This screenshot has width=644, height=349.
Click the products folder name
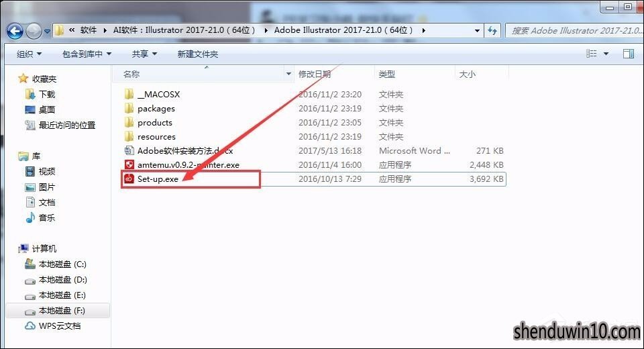[x=155, y=123]
